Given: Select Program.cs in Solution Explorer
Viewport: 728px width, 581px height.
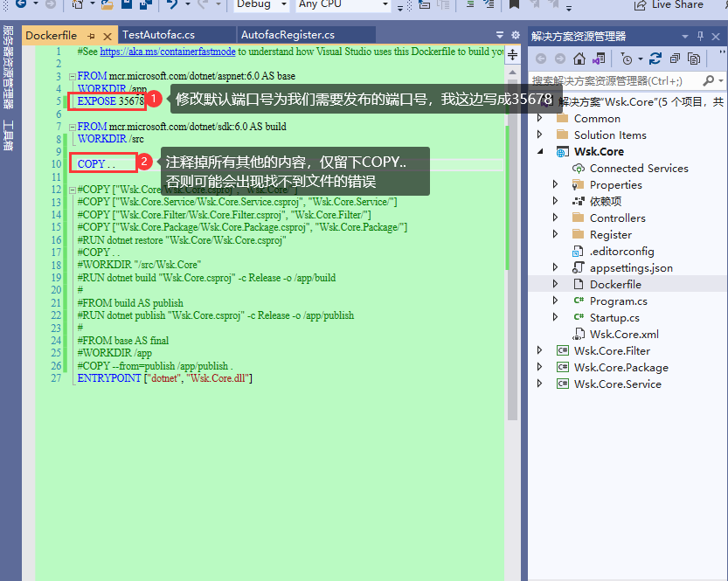Looking at the screenshot, I should 619,301.
